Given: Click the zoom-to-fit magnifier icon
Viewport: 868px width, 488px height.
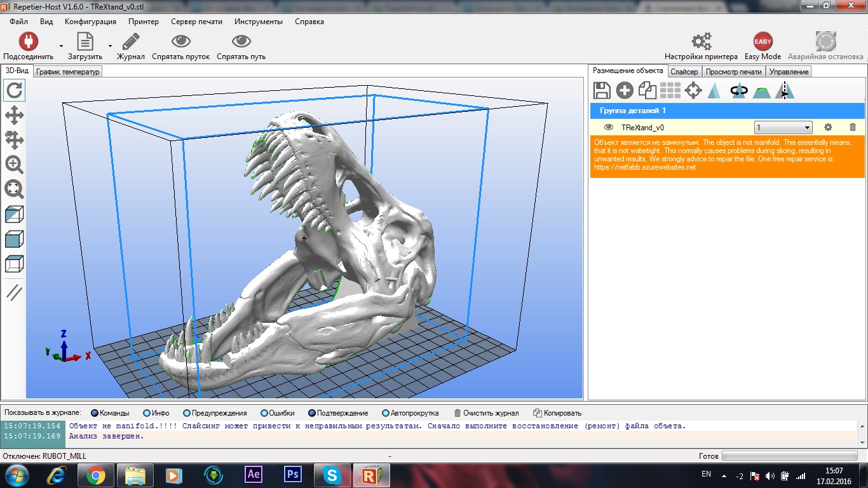Looking at the screenshot, I should 14,189.
